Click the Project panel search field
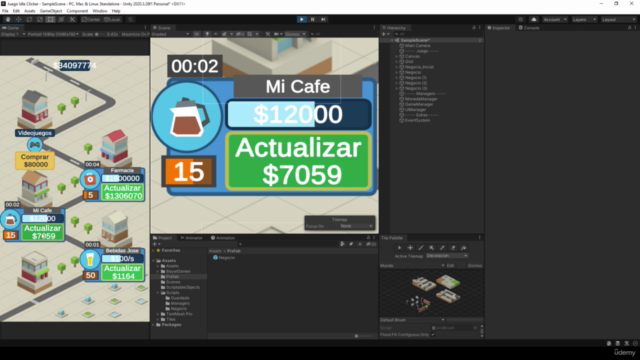 pos(288,244)
